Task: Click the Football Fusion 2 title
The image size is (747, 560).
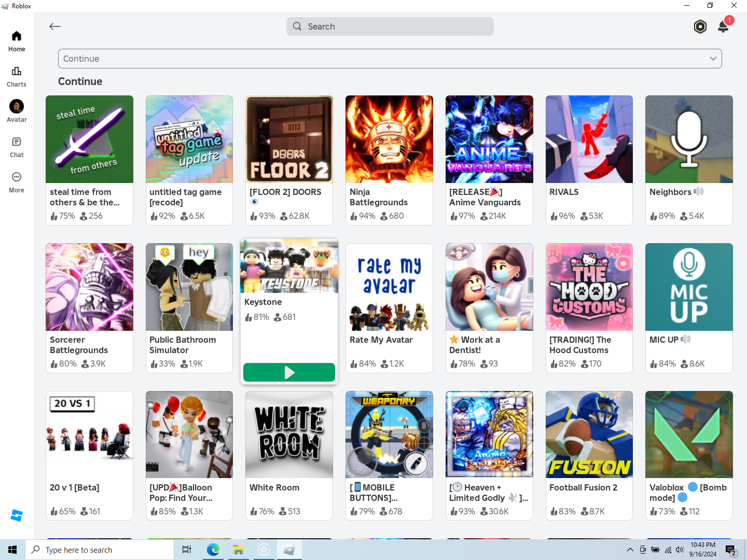Action: [584, 487]
